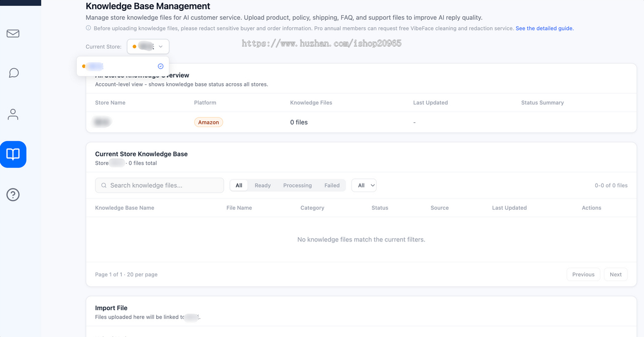Switch to the Ready tab
This screenshot has width=644, height=337.
(262, 185)
